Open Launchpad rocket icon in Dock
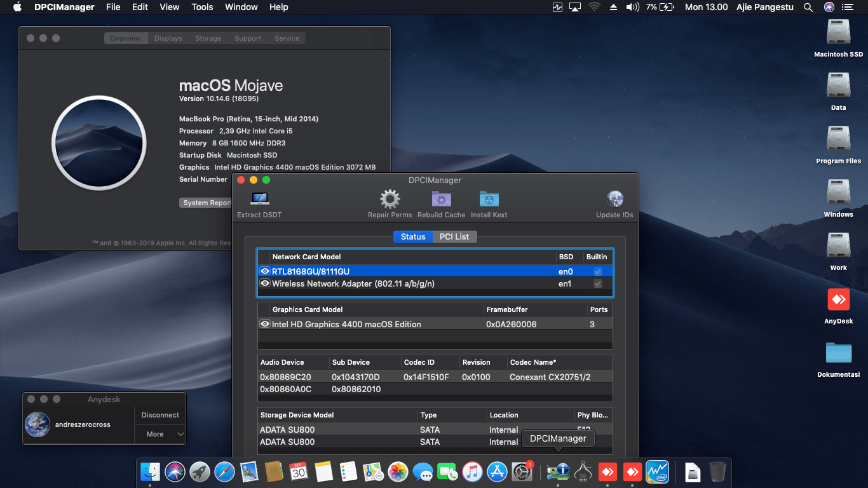The width and height of the screenshot is (868, 488). (200, 471)
